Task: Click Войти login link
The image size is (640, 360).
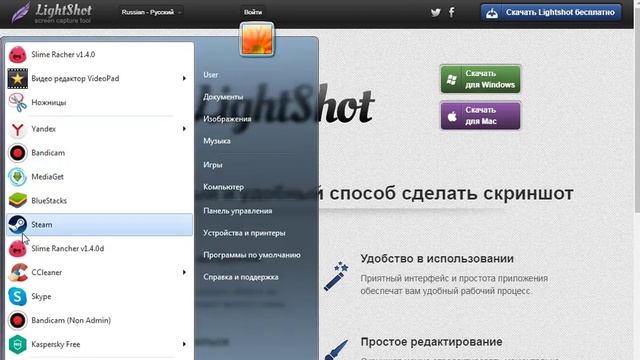Action: 253,12
